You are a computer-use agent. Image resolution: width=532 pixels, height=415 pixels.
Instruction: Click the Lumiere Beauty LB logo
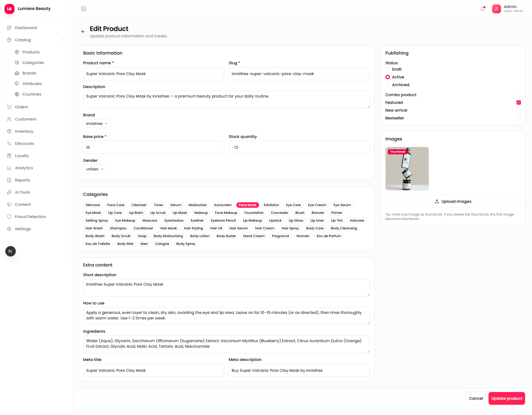(9, 9)
